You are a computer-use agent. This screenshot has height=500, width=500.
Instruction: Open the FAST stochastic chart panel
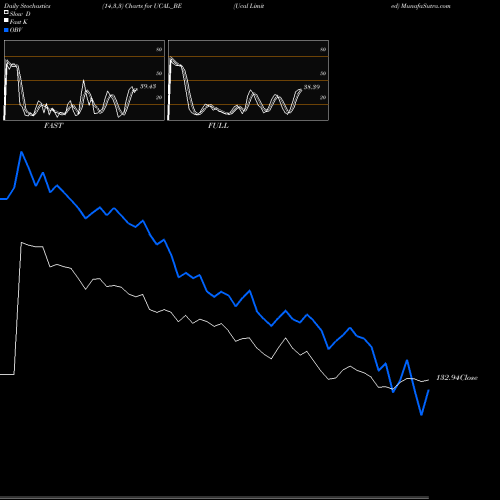point(84,80)
